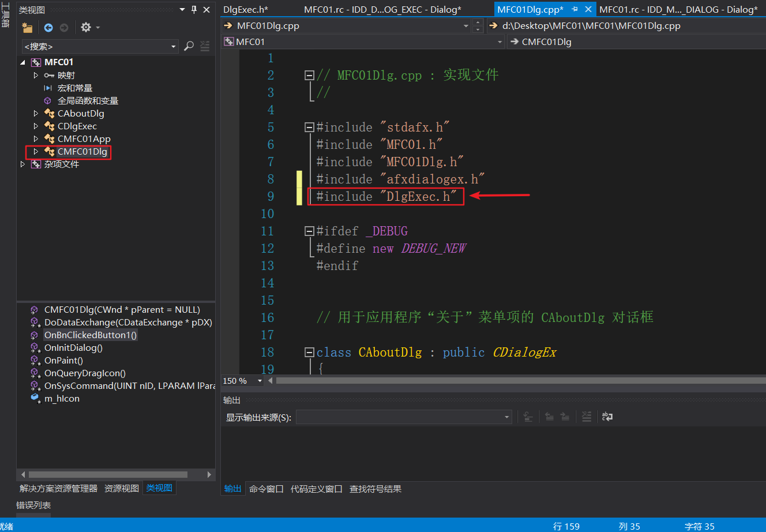The width and height of the screenshot is (766, 532).
Task: Click the OnPaint() method icon
Action: [x=35, y=360]
